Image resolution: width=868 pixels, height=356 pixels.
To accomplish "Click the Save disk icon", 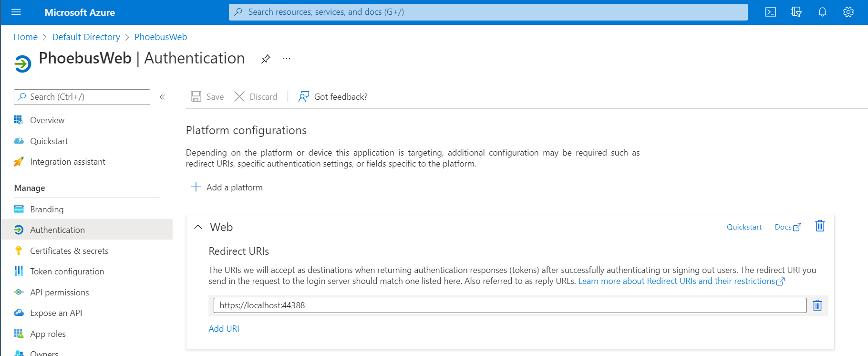I will [x=196, y=96].
